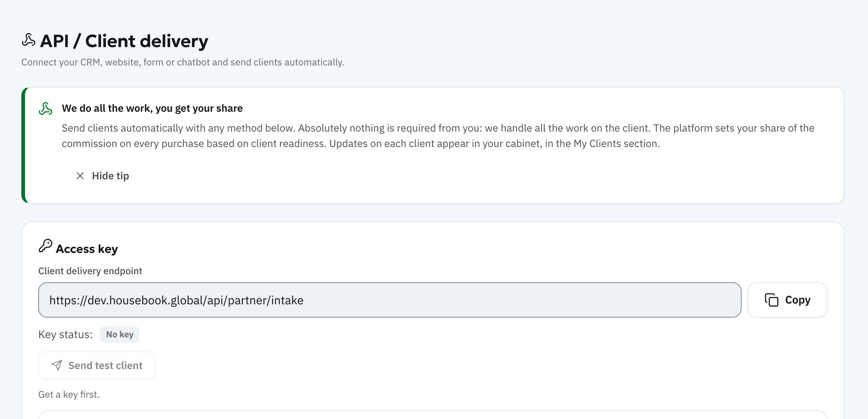The image size is (868, 419).
Task: Click the webhook icon beside the page title
Action: pyautogui.click(x=28, y=40)
